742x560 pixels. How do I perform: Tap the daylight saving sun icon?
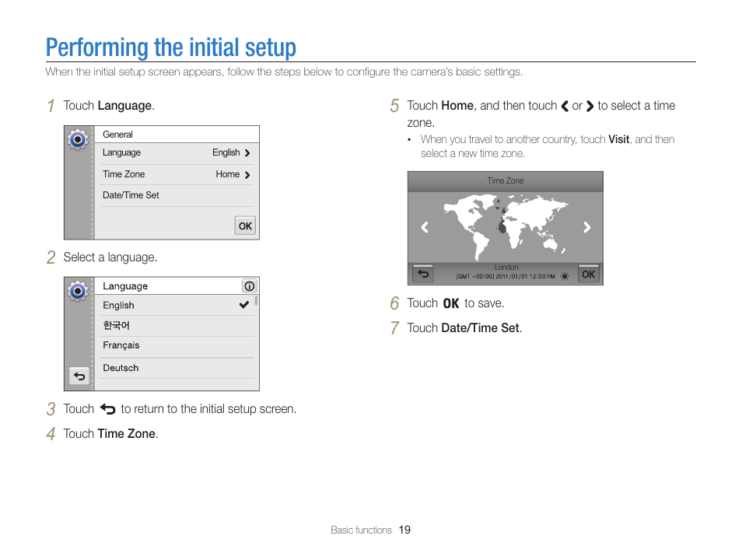565,276
